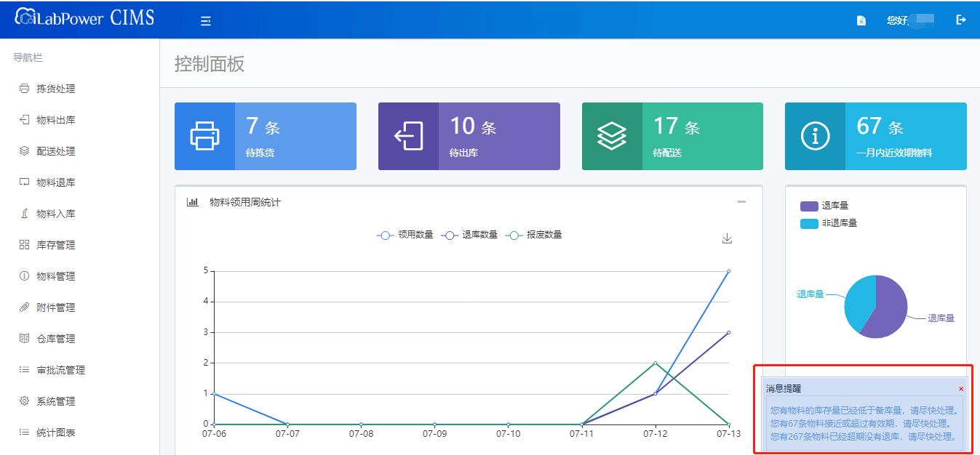The width and height of the screenshot is (980, 455).
Task: Click the 67条物料接近或超过有效期 message
Action: (x=861, y=423)
